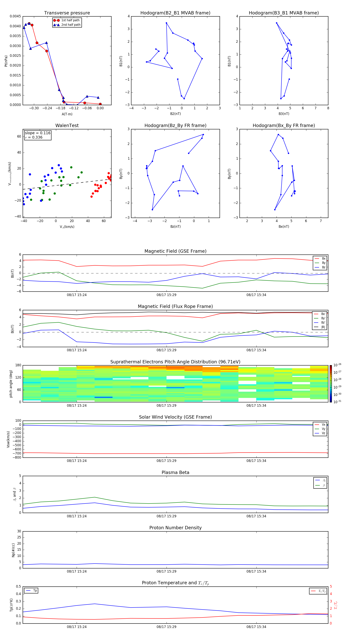Click the 'Plasma Beta' plot title
Screen dimensions: 351x644
coord(175,472)
